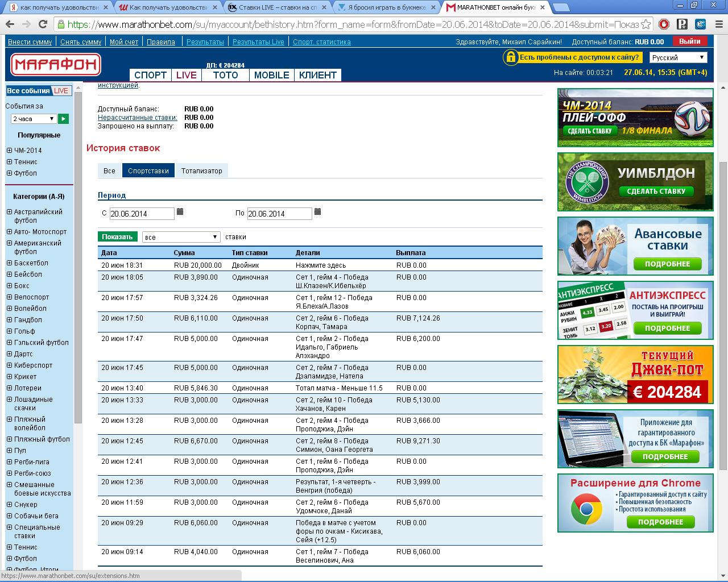The width and height of the screenshot is (728, 582).
Task: Click the Marathon logo
Action: [56, 64]
